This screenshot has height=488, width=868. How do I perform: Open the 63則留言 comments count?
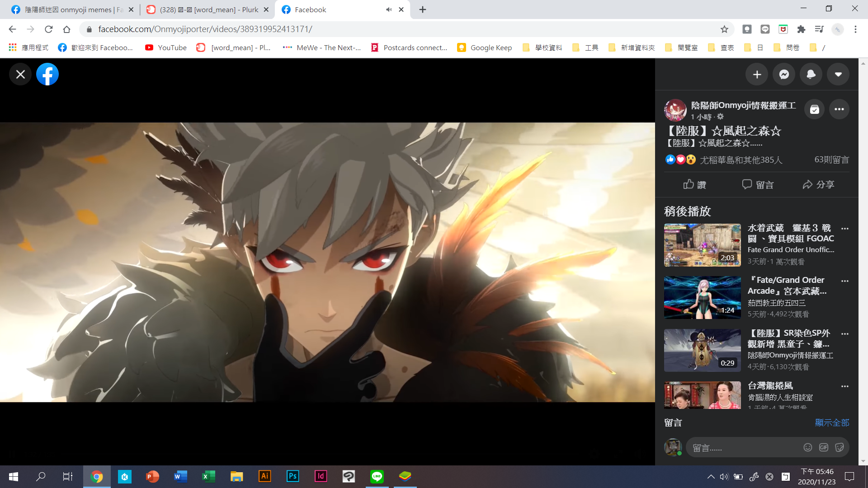[832, 160]
